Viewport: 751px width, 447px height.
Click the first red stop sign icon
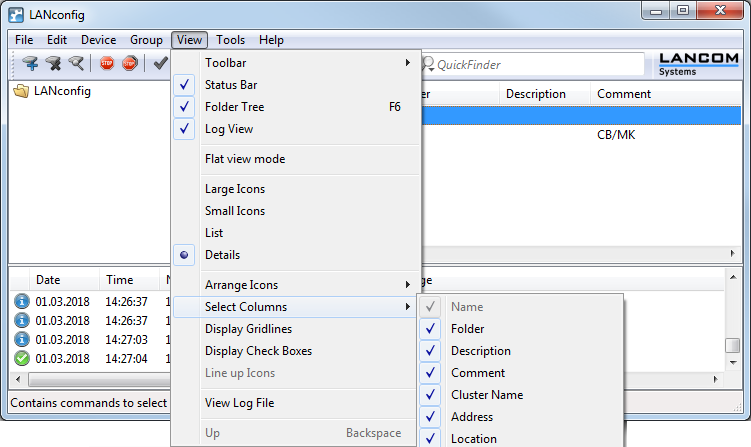coord(107,64)
